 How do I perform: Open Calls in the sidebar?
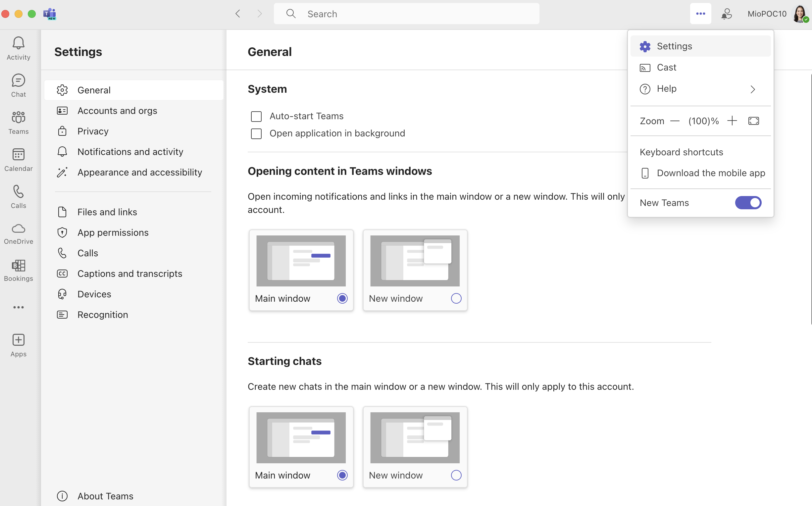point(18,197)
